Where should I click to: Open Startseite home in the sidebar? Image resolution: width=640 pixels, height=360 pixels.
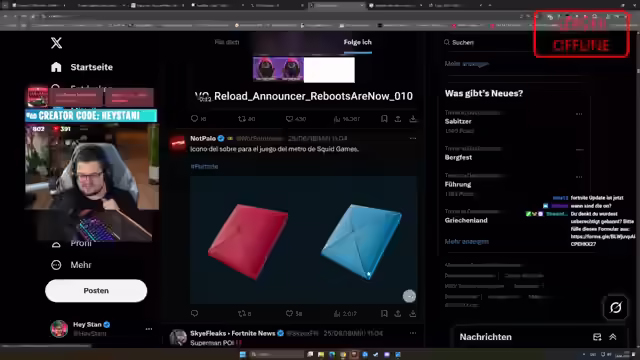[x=82, y=67]
